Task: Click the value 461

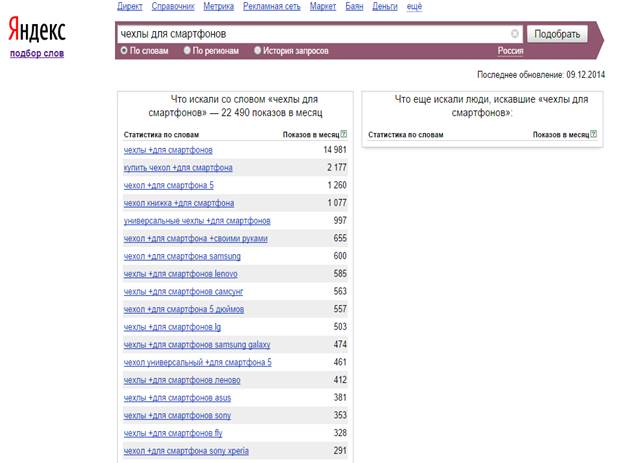Action: 340,362
